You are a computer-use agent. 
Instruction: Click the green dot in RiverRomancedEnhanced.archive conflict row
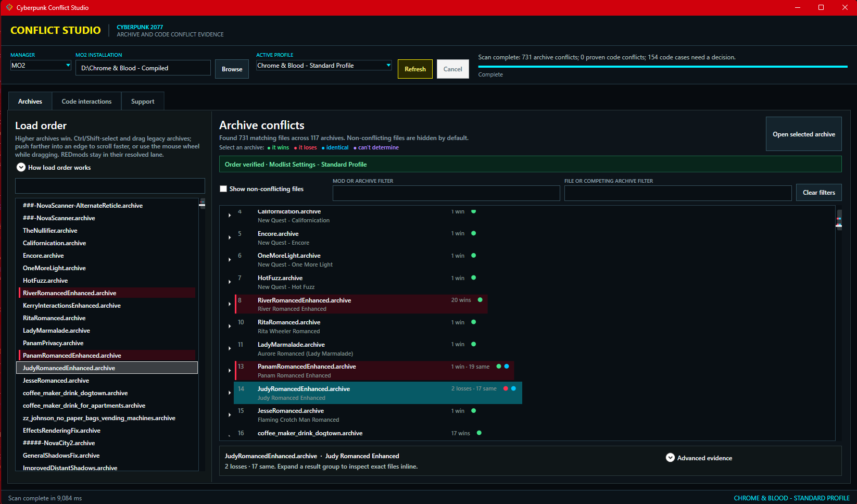480,300
